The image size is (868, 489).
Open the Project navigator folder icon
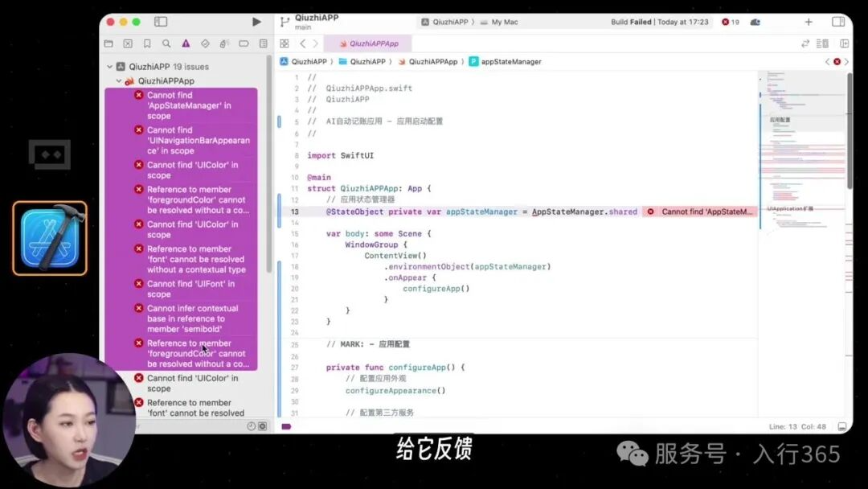(x=108, y=43)
